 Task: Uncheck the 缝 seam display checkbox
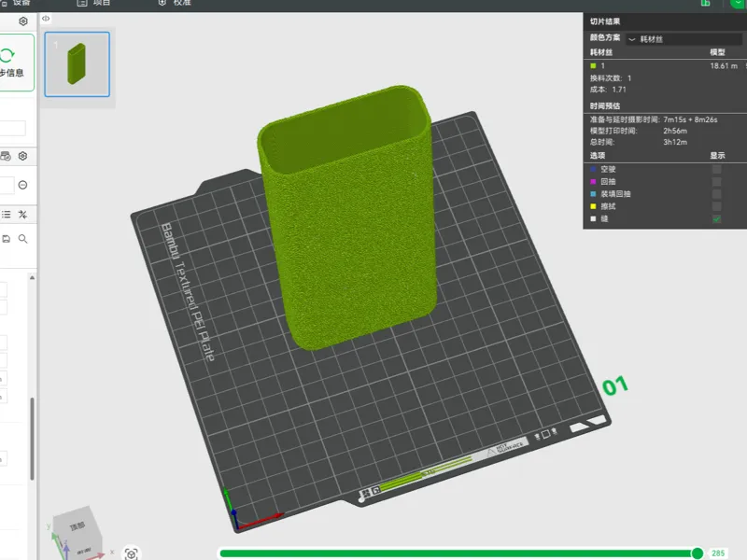[x=716, y=219]
